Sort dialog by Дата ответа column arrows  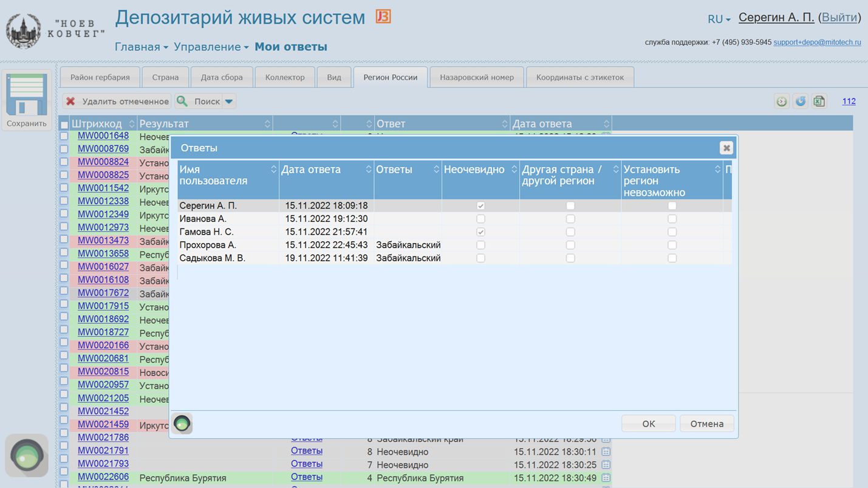click(369, 170)
